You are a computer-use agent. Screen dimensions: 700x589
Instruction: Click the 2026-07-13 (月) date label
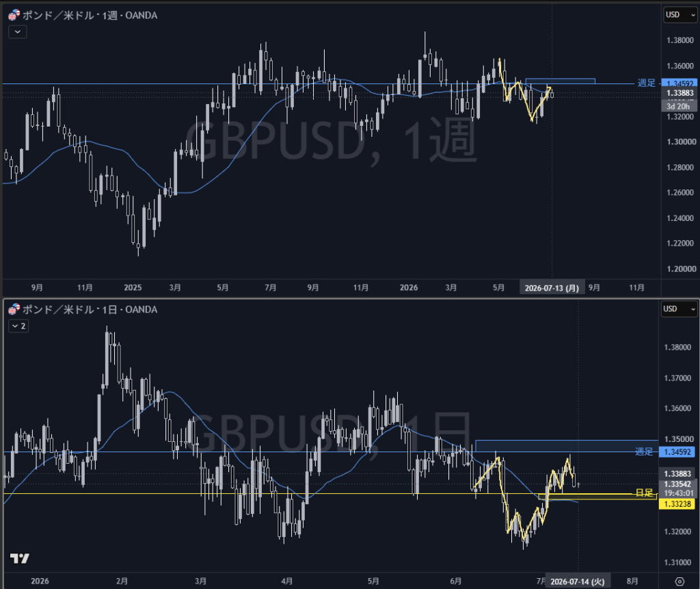click(552, 288)
